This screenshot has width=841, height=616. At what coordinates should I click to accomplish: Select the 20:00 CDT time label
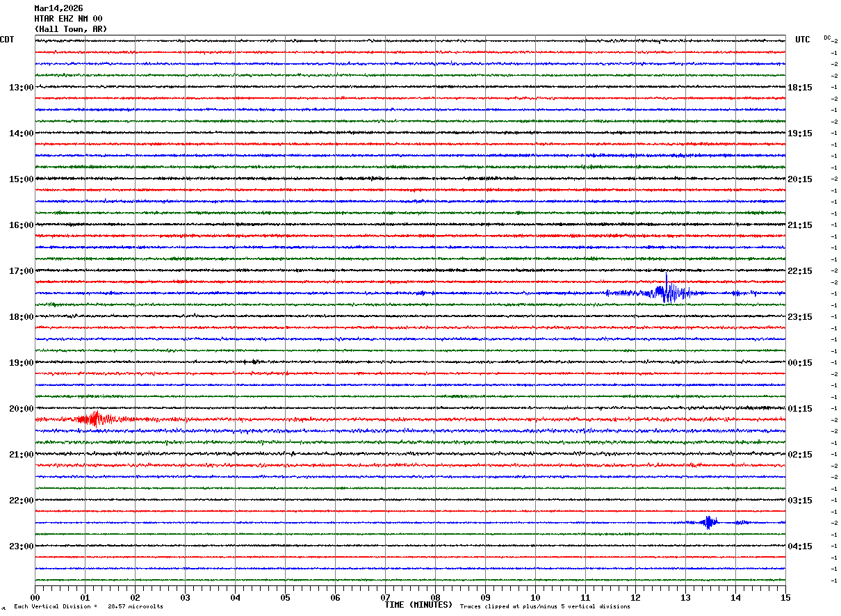click(x=22, y=409)
